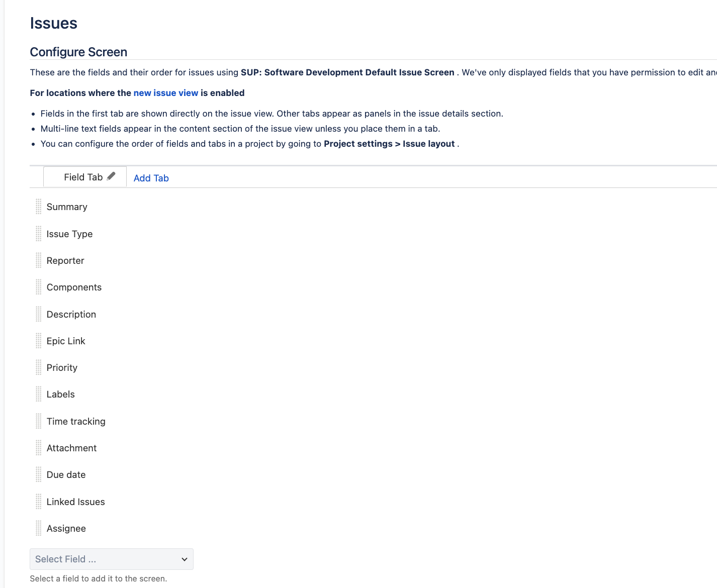Switch to the Field Tab

(83, 177)
